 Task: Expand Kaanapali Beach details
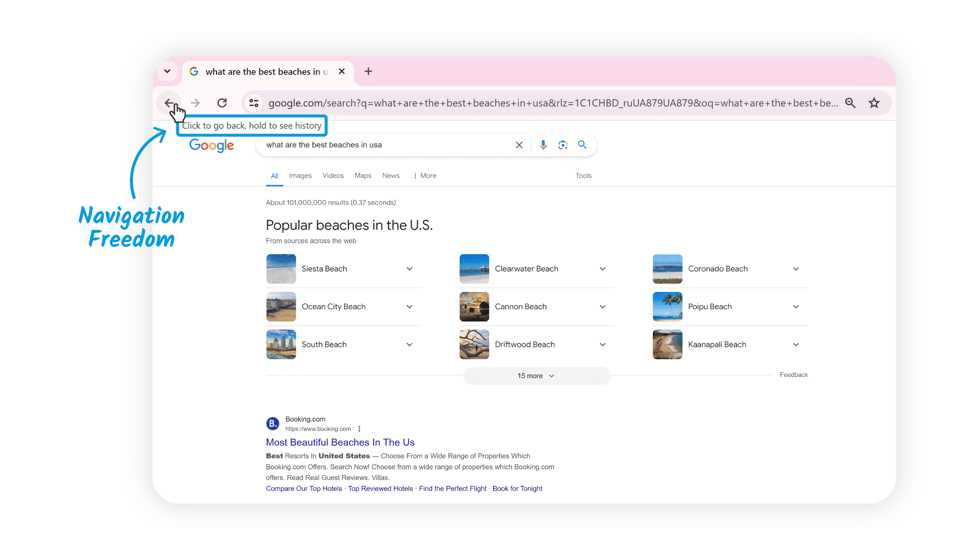coord(796,344)
